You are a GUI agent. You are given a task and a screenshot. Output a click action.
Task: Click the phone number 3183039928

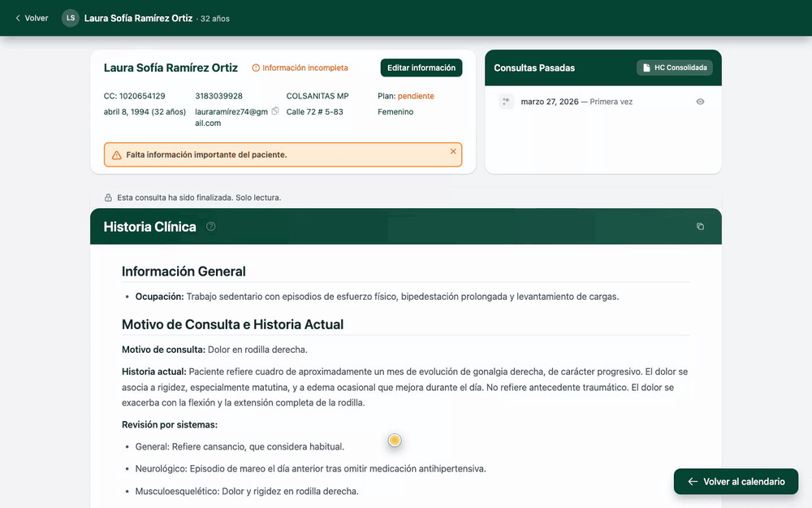218,96
